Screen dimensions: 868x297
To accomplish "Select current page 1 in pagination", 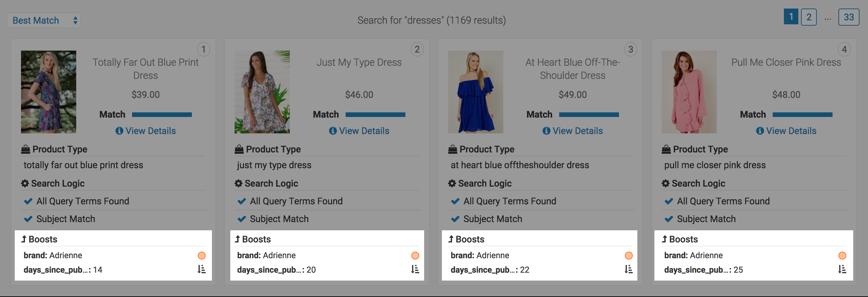I will coord(790,17).
